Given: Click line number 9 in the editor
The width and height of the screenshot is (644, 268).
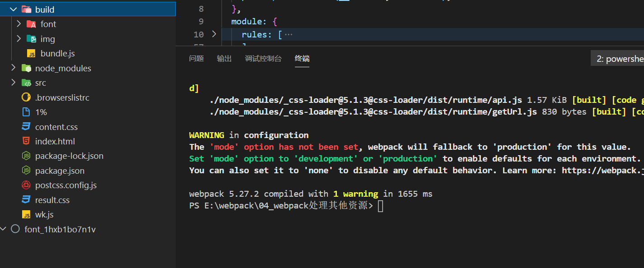Looking at the screenshot, I should click(201, 21).
